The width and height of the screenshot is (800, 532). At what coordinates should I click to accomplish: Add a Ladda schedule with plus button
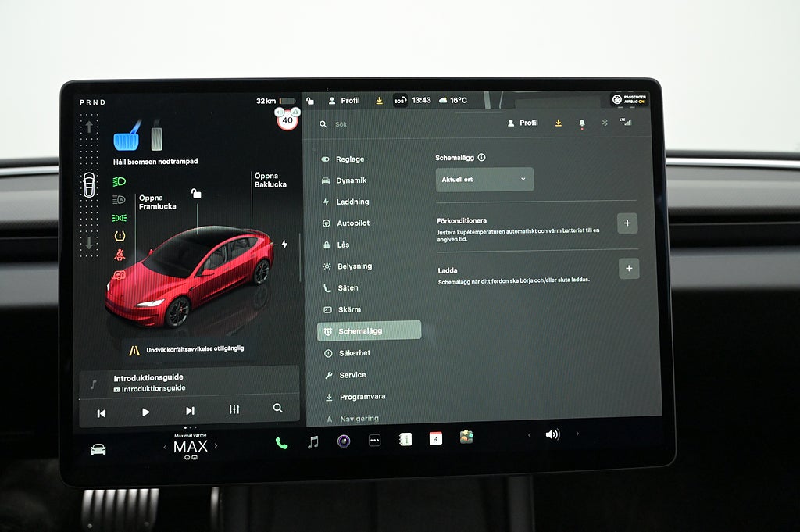pos(629,269)
